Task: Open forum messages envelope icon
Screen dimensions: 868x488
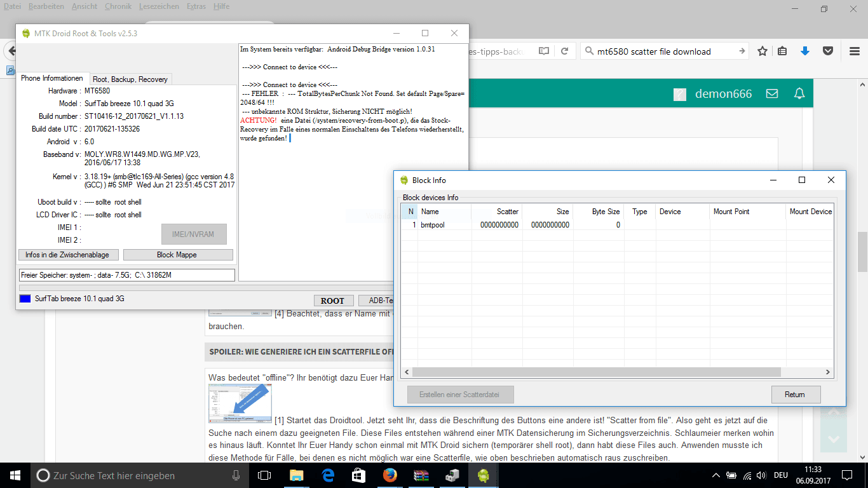Action: [x=772, y=93]
